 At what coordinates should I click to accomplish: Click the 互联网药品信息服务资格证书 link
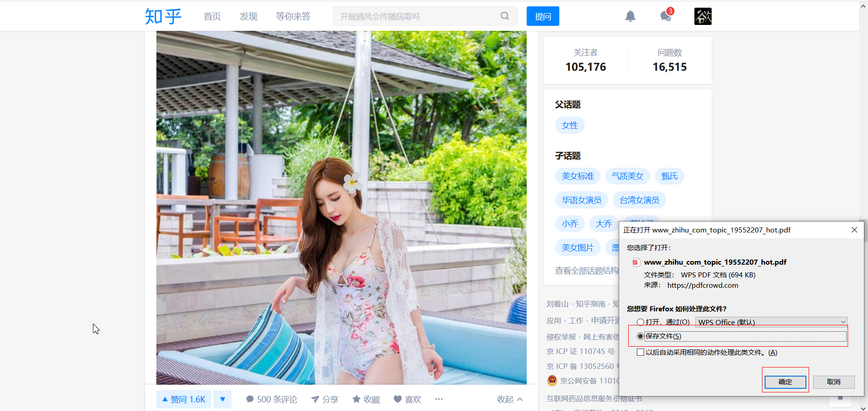coord(594,398)
